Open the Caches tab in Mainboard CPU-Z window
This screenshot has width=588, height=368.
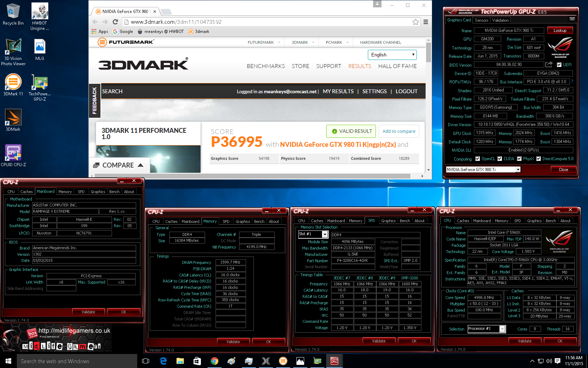[x=26, y=192]
